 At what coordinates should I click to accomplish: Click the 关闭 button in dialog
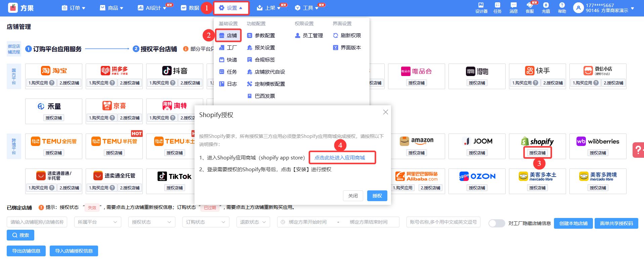tap(353, 196)
